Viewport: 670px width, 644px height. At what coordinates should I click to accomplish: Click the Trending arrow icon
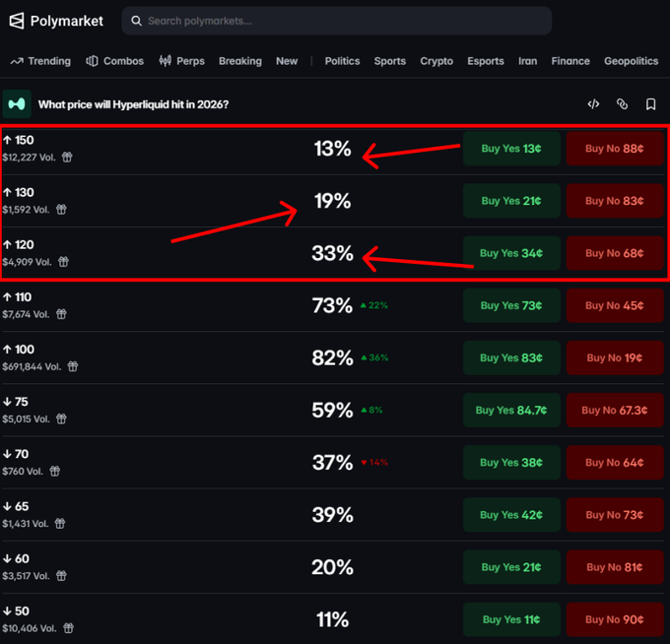[x=17, y=61]
